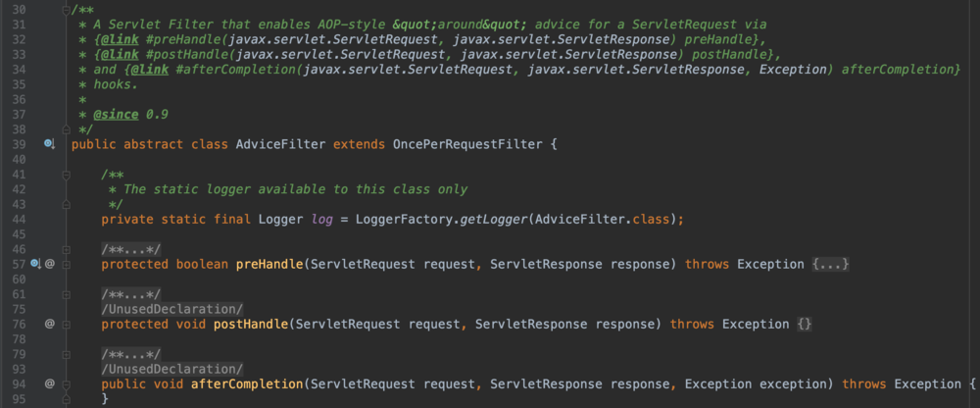Collapse the class Javadoc comment at line 30
This screenshot has width=980, height=408.
(66, 11)
